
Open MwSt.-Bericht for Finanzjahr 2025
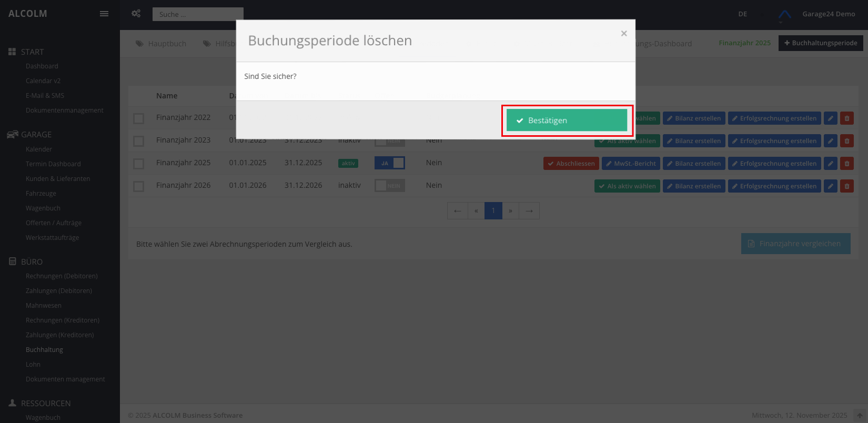pos(631,164)
